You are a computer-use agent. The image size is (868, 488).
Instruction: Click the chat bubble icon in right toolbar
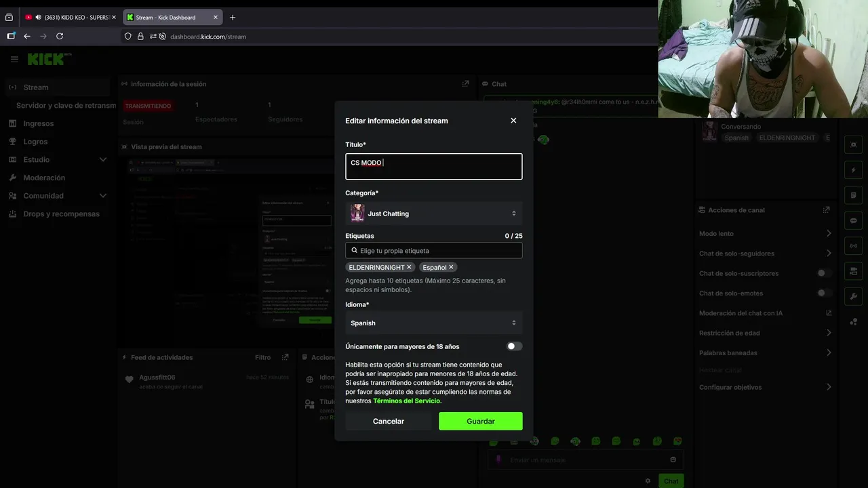tap(853, 220)
